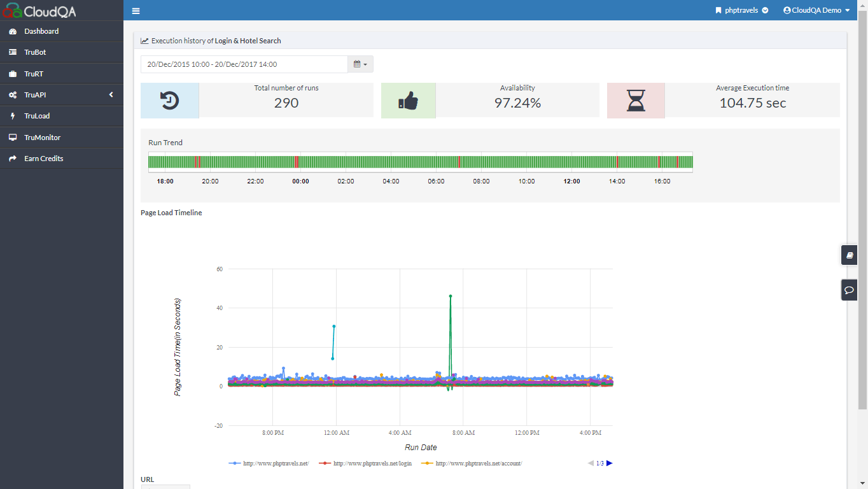The height and width of the screenshot is (489, 868).
Task: Toggle the http://www.phptravels.net/ legend series
Action: [269, 464]
